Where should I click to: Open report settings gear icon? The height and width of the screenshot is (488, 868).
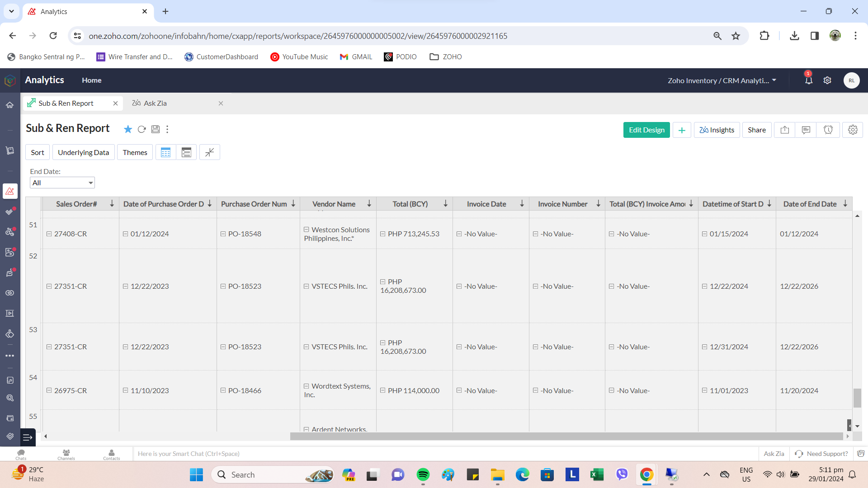[853, 130]
